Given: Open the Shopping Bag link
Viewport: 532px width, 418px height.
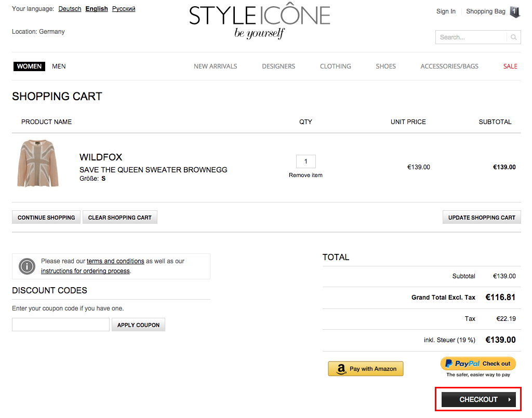Looking at the screenshot, I should (486, 11).
